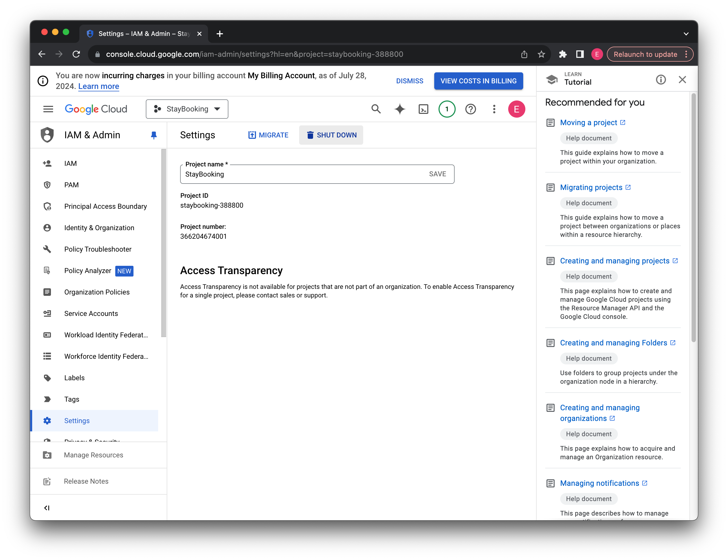
Task: Collapse the left sidebar navigation
Action: [x=47, y=508]
